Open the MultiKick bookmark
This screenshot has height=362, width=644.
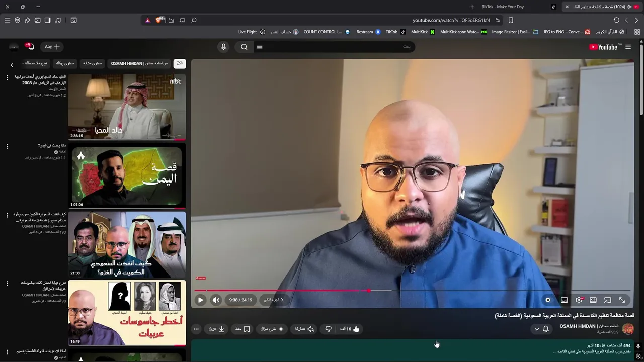[423, 32]
